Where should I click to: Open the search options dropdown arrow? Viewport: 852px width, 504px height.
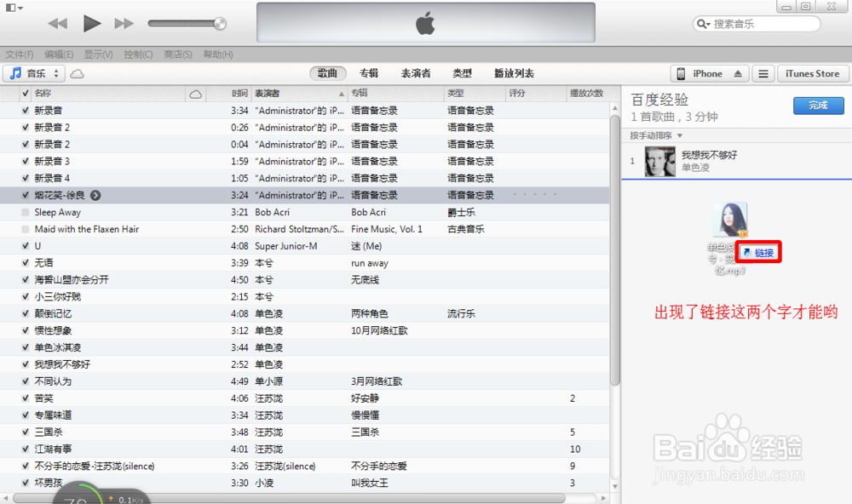tap(709, 25)
